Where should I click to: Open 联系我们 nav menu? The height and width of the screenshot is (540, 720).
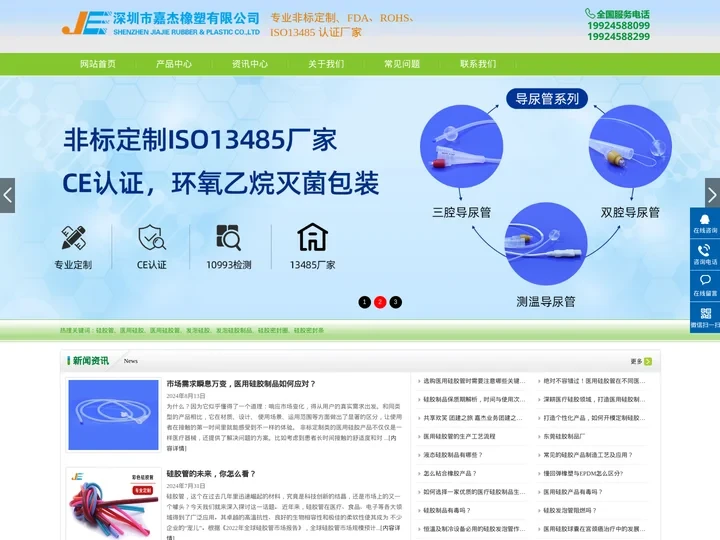pos(478,64)
